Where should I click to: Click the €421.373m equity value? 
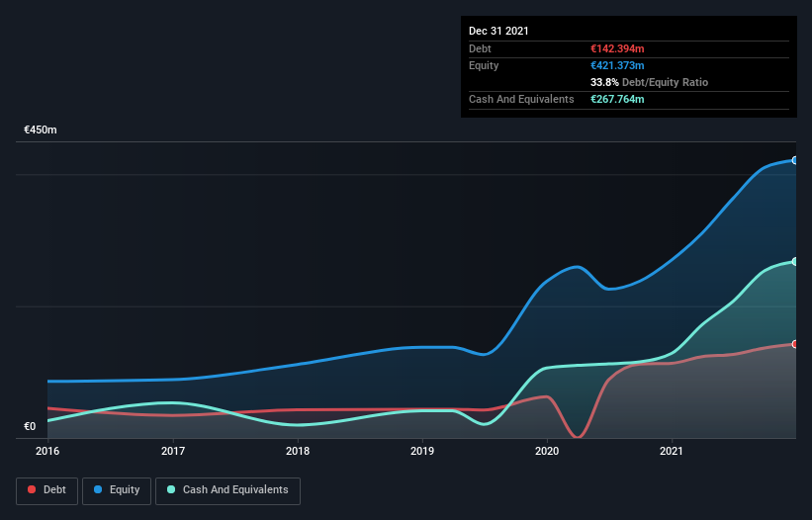coord(617,65)
